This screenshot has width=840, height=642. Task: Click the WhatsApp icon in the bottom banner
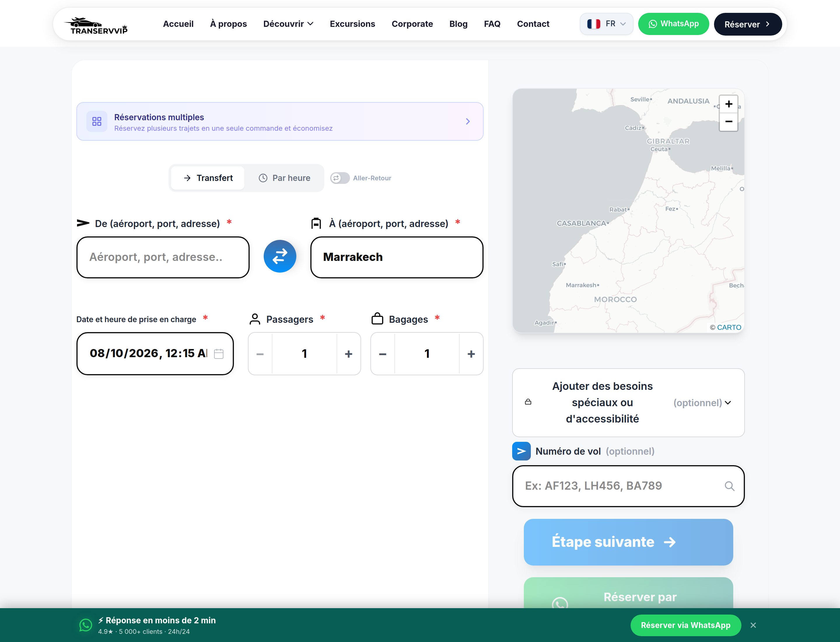85,625
